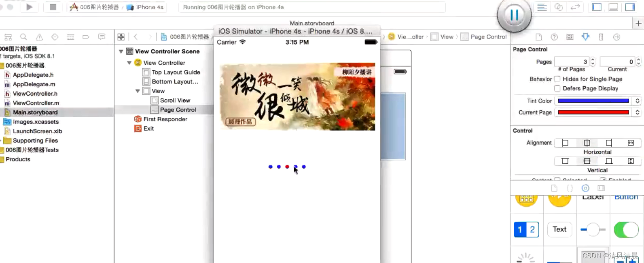Image resolution: width=644 pixels, height=263 pixels.
Task: Show the Connections inspector arrow icon
Action: pyautogui.click(x=616, y=37)
